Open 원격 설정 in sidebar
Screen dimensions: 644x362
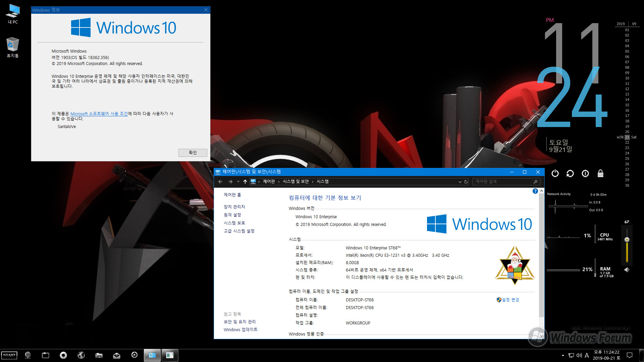pyautogui.click(x=232, y=215)
